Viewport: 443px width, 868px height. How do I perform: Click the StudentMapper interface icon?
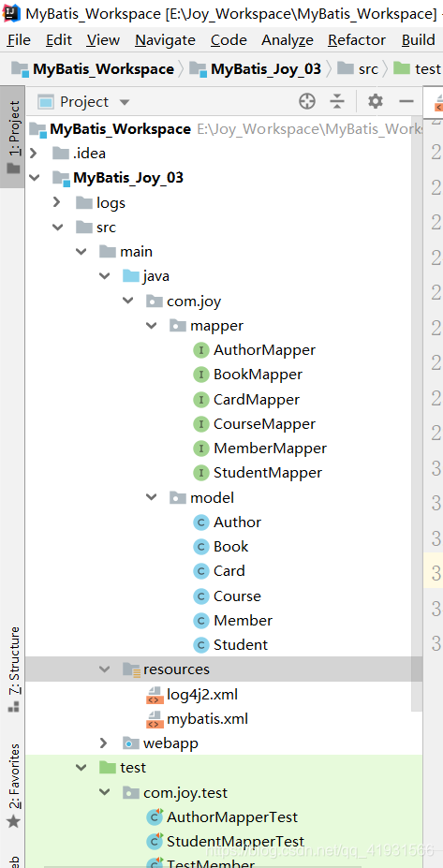tap(200, 473)
